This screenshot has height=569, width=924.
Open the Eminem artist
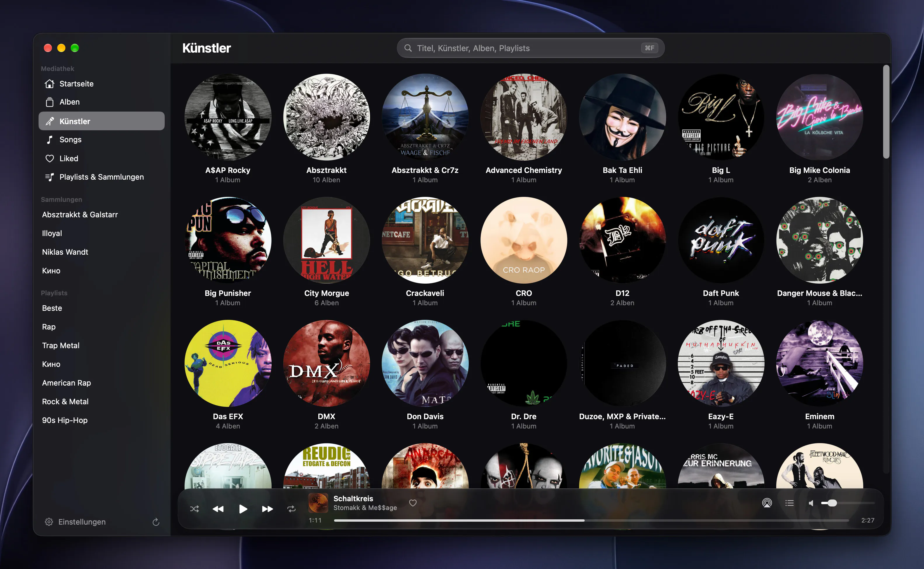(x=819, y=363)
